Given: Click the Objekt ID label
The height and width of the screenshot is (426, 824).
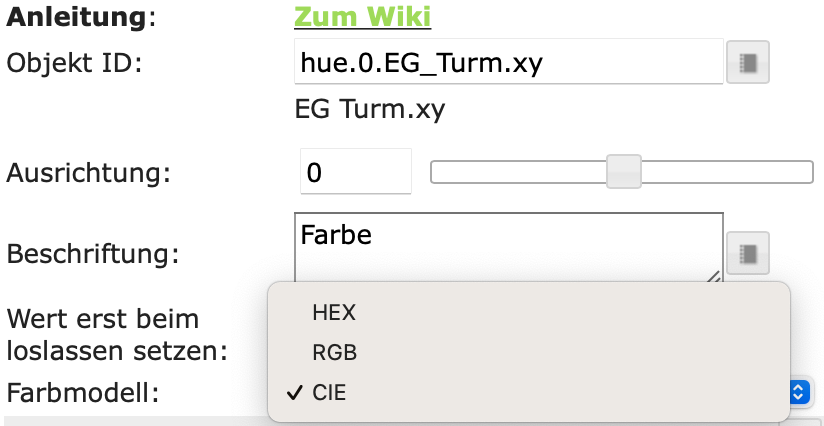Looking at the screenshot, I should click(75, 63).
